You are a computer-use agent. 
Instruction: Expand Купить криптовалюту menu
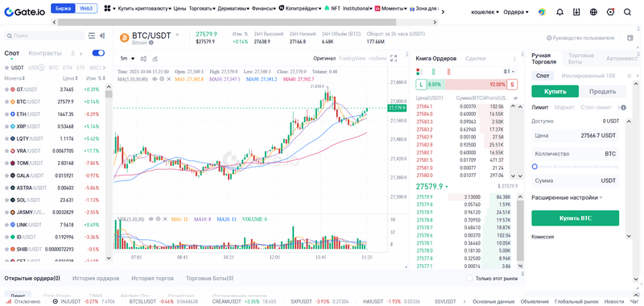tap(145, 8)
